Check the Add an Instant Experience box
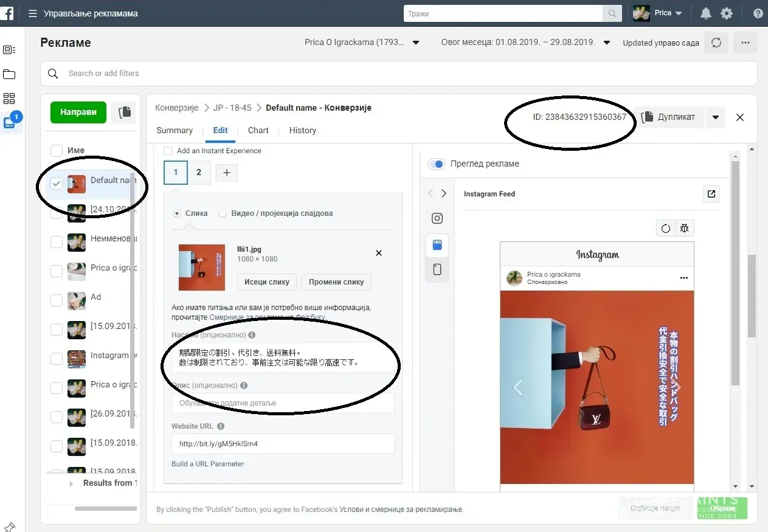Image resolution: width=768 pixels, height=532 pixels. 168,151
